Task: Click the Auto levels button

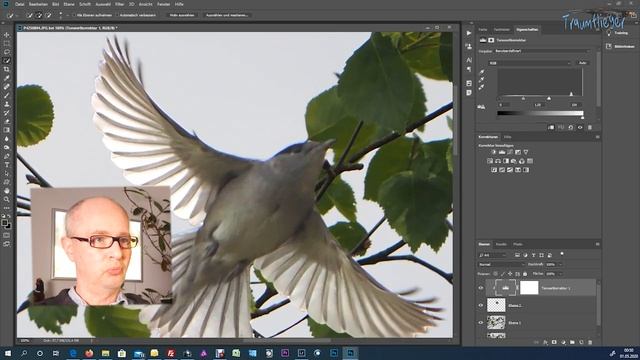Action: coord(582,63)
